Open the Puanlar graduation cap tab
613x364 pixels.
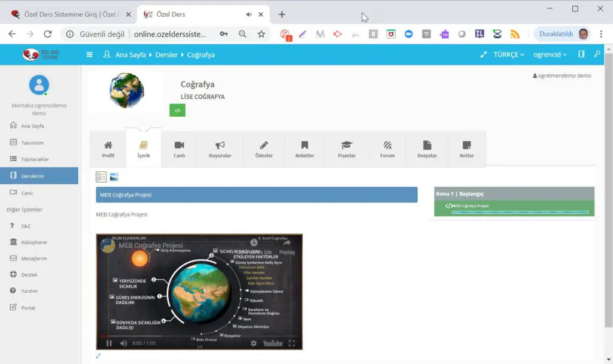346,148
